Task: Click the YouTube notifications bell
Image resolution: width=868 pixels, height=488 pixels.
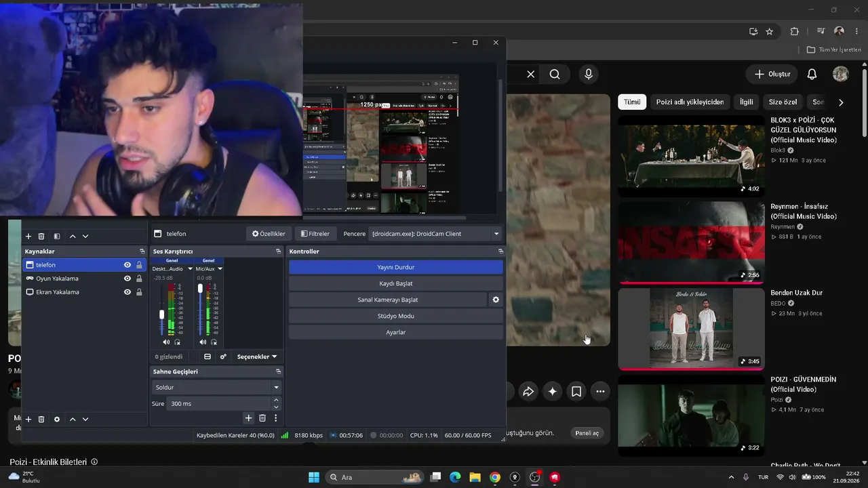Action: (x=812, y=74)
